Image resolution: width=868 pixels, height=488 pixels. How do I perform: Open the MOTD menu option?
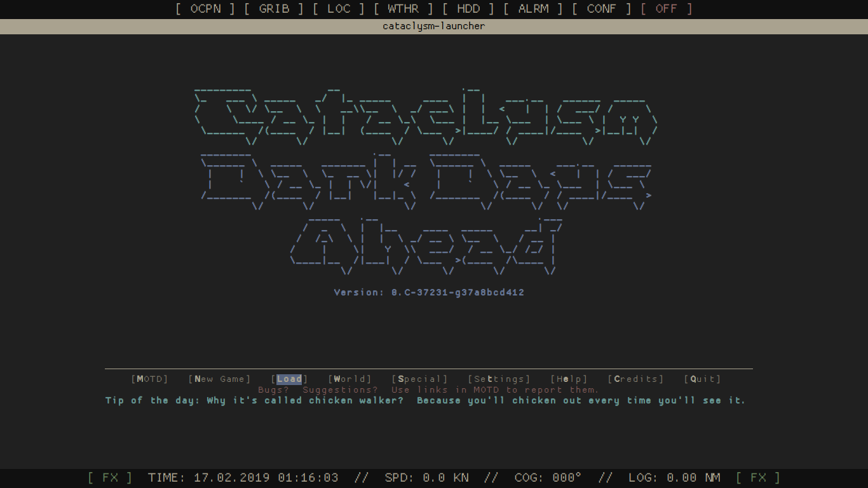149,379
